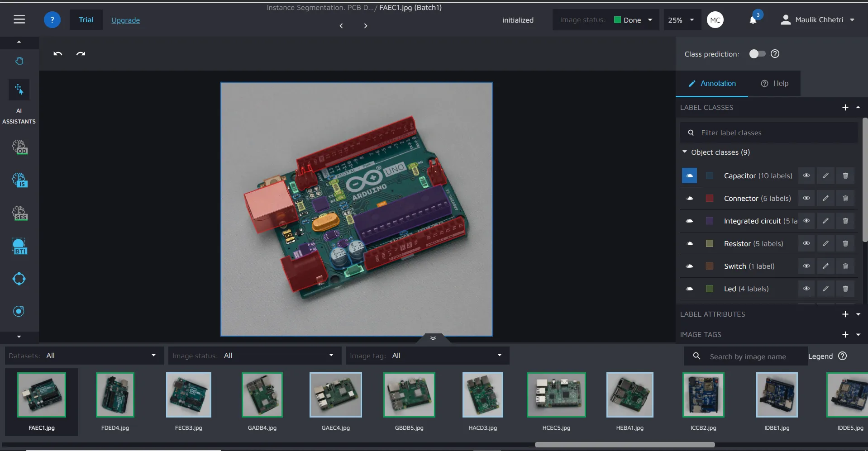Open the hamburger main menu

tap(19, 19)
